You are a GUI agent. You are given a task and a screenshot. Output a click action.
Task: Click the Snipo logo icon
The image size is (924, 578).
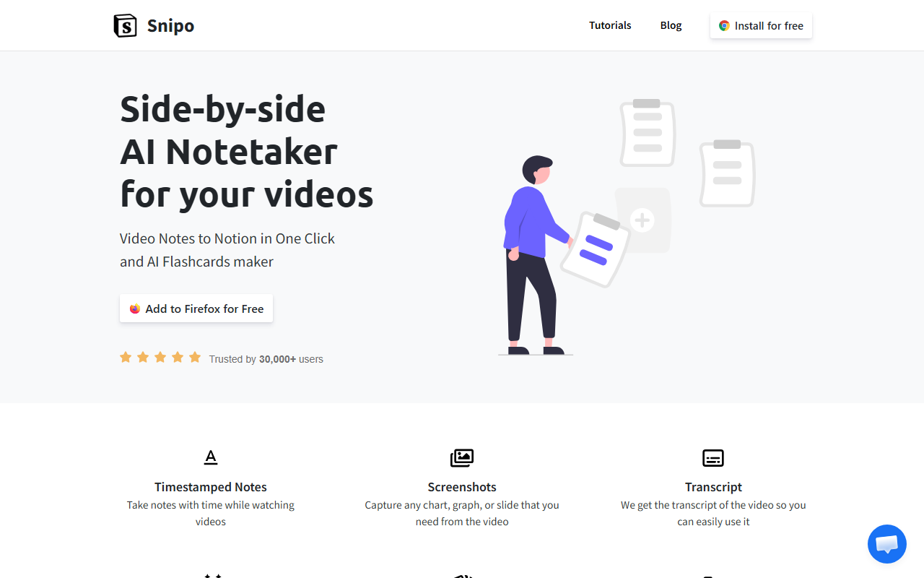pos(125,26)
